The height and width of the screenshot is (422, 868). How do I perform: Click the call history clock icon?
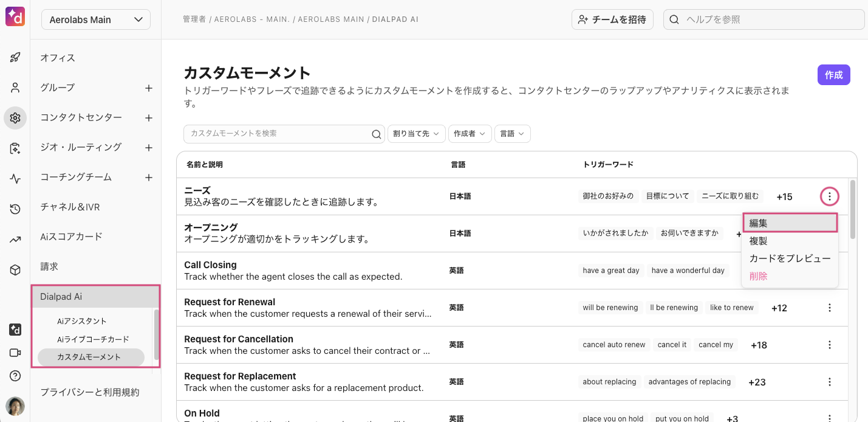pos(15,209)
